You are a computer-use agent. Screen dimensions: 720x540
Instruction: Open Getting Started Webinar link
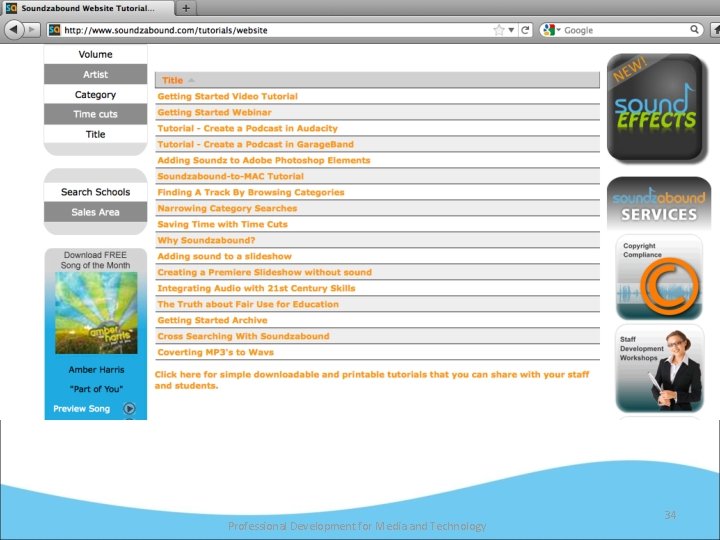pos(214,112)
